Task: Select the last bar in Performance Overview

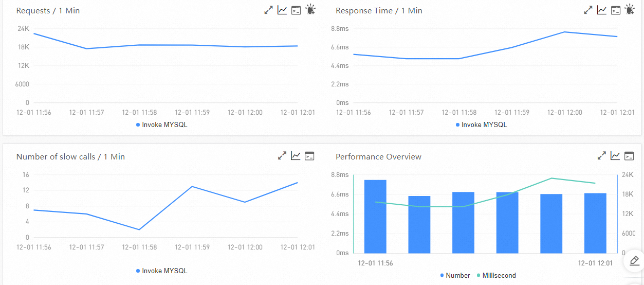Action: point(595,223)
